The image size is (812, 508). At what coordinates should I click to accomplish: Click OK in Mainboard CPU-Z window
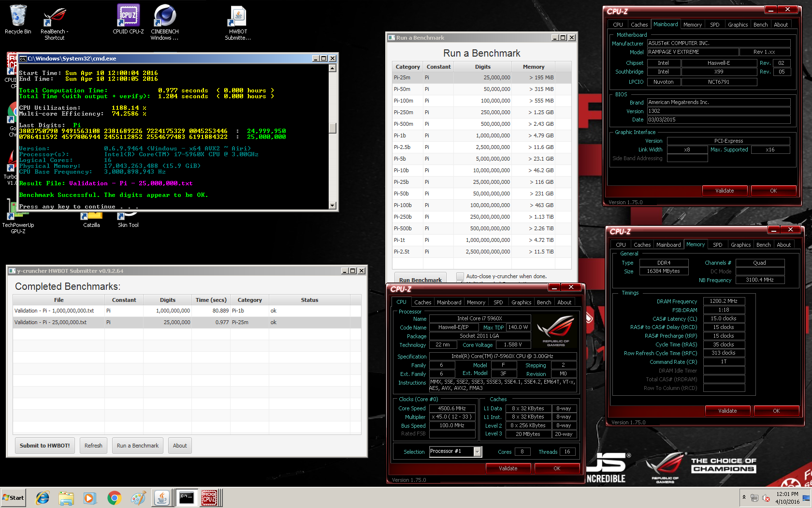[773, 191]
